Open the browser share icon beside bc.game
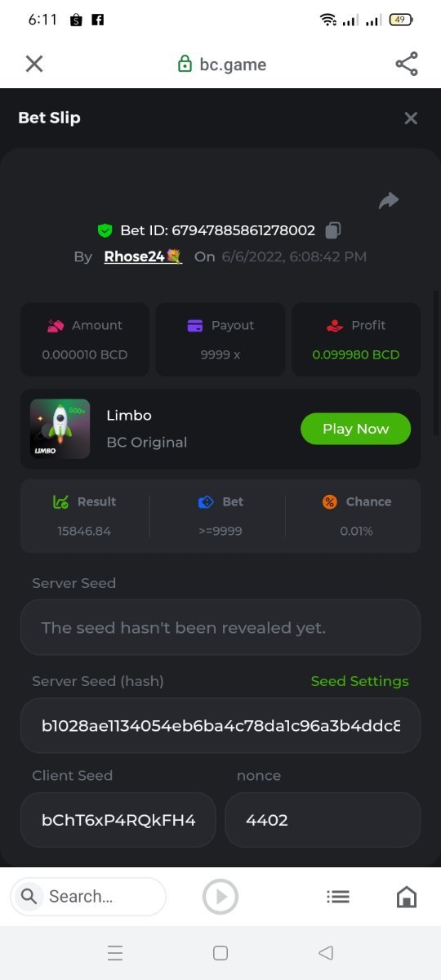 pyautogui.click(x=407, y=64)
